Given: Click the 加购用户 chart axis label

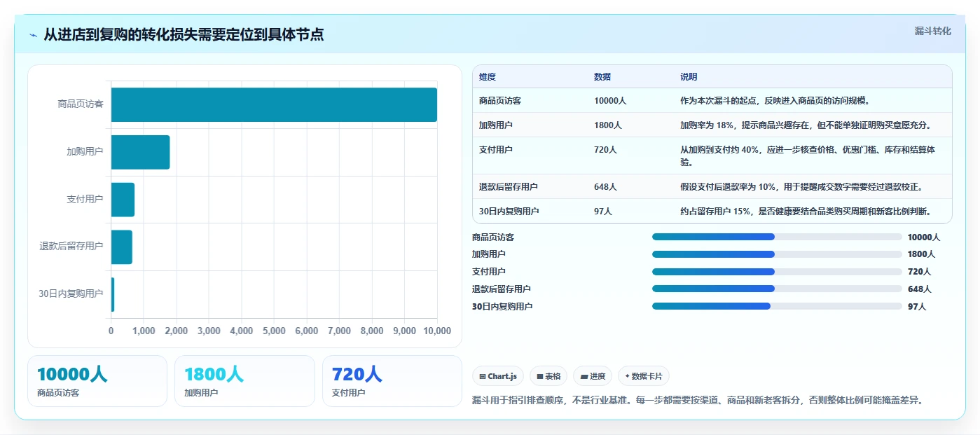Looking at the screenshot, I should [85, 152].
